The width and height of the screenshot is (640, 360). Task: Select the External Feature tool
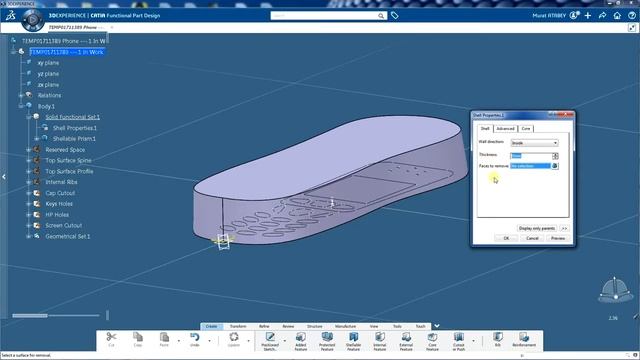pyautogui.click(x=406, y=340)
